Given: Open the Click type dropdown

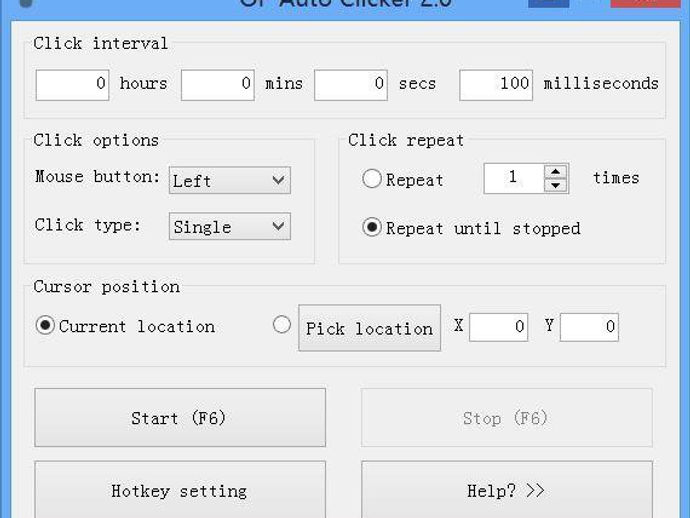Looking at the screenshot, I should (x=230, y=226).
